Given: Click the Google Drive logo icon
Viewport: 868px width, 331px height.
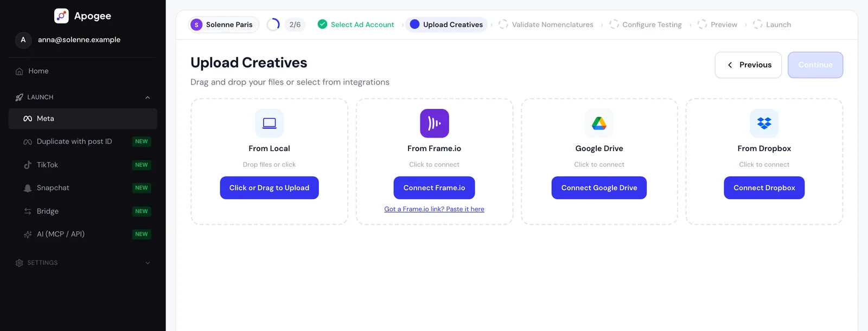Looking at the screenshot, I should click(x=599, y=124).
